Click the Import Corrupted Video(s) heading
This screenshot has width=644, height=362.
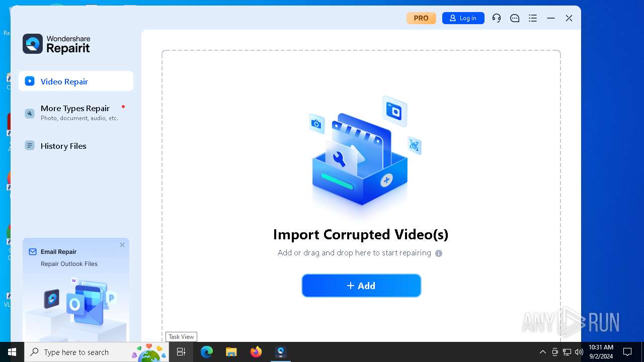click(x=361, y=234)
